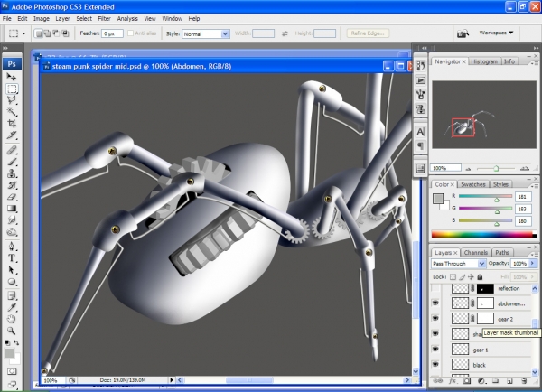
Task: Hide the gear 1 layer
Action: point(435,350)
